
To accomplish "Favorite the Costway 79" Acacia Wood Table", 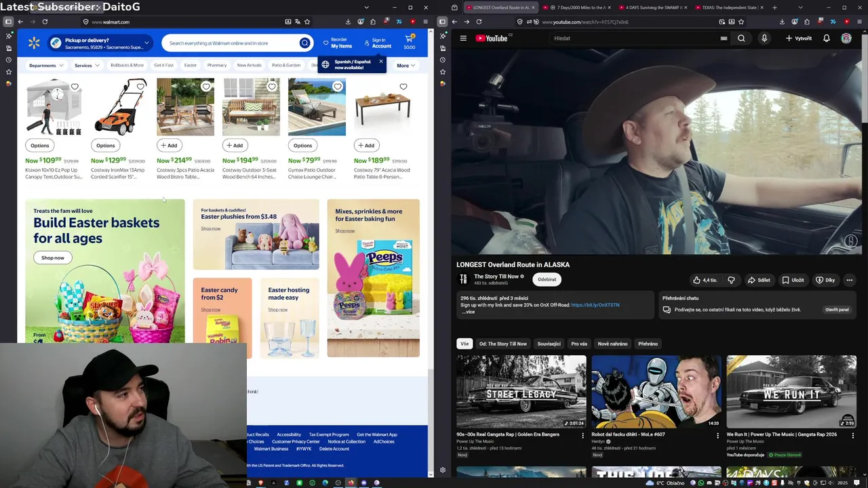I will 403,87.
